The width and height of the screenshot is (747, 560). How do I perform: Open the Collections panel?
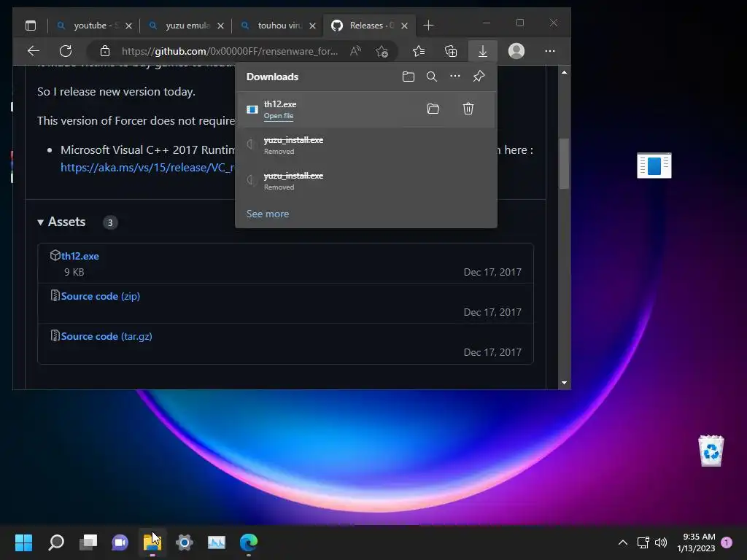pos(451,51)
